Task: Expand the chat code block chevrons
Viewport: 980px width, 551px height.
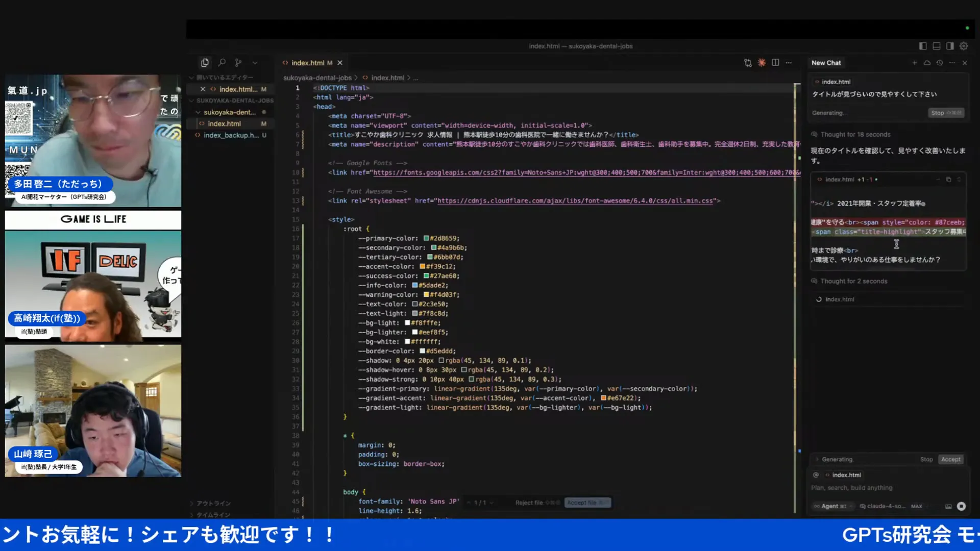Action: (959, 180)
